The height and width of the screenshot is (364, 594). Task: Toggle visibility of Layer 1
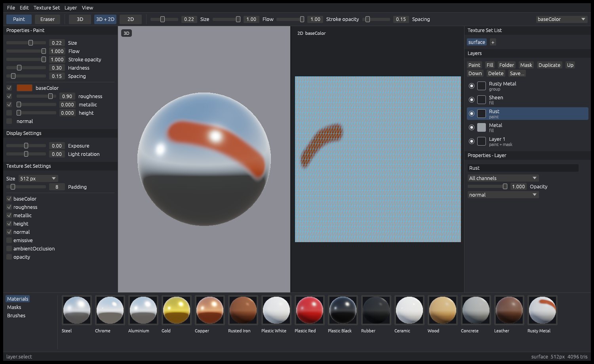click(x=472, y=141)
